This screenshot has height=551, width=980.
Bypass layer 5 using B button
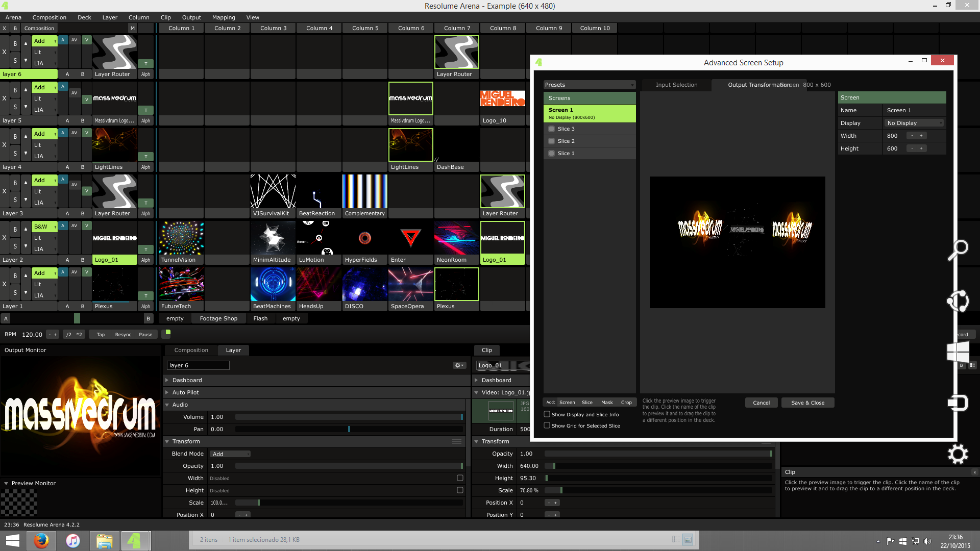point(15,90)
